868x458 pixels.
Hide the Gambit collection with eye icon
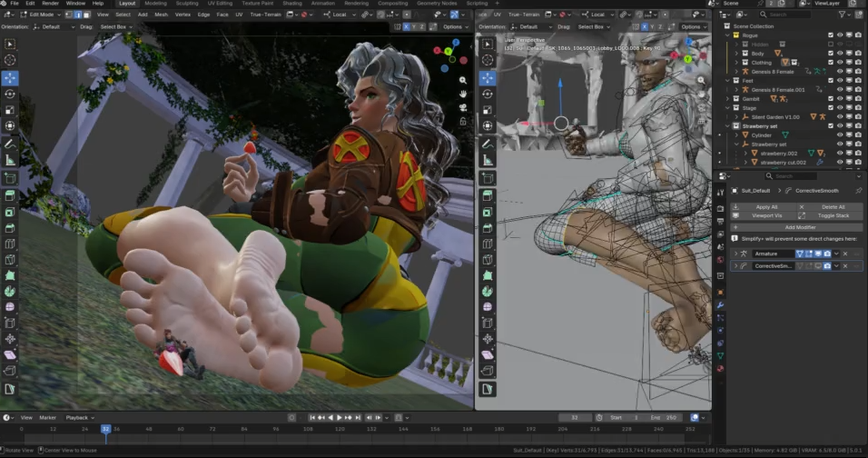pyautogui.click(x=839, y=98)
